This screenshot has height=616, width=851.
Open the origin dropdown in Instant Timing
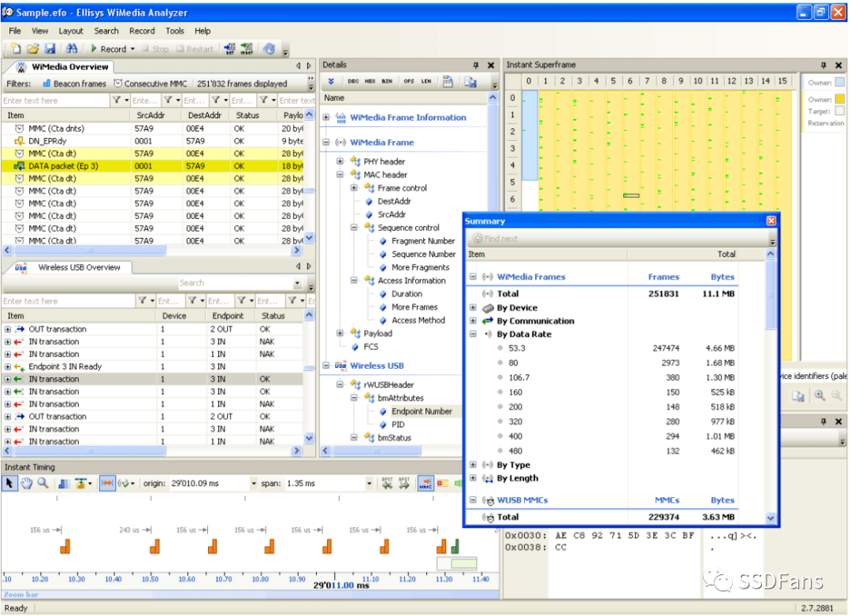pos(254,483)
